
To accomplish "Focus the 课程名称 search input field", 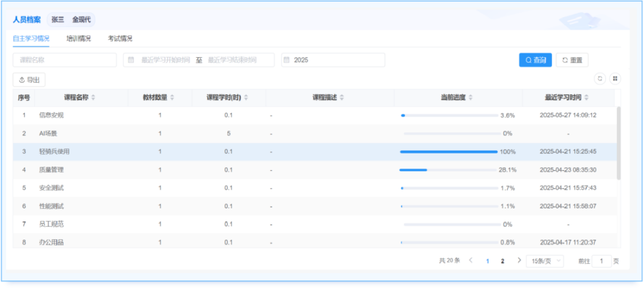I will pyautogui.click(x=64, y=60).
